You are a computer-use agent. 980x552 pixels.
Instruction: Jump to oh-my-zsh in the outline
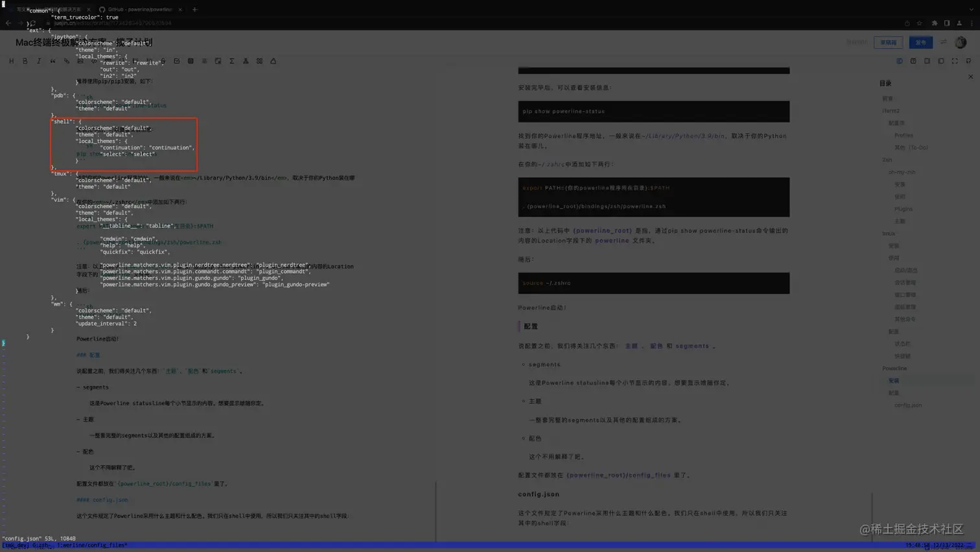[x=902, y=172]
